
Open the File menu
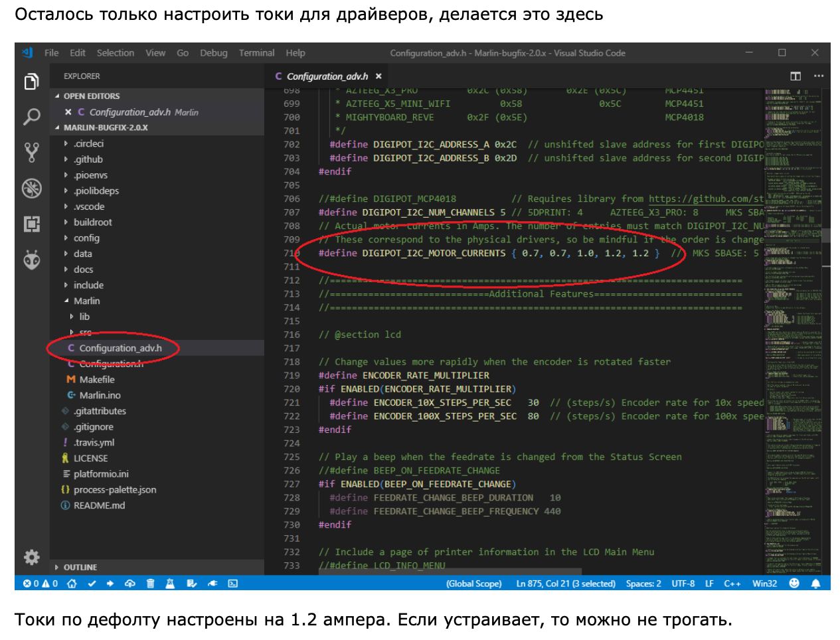[x=52, y=53]
